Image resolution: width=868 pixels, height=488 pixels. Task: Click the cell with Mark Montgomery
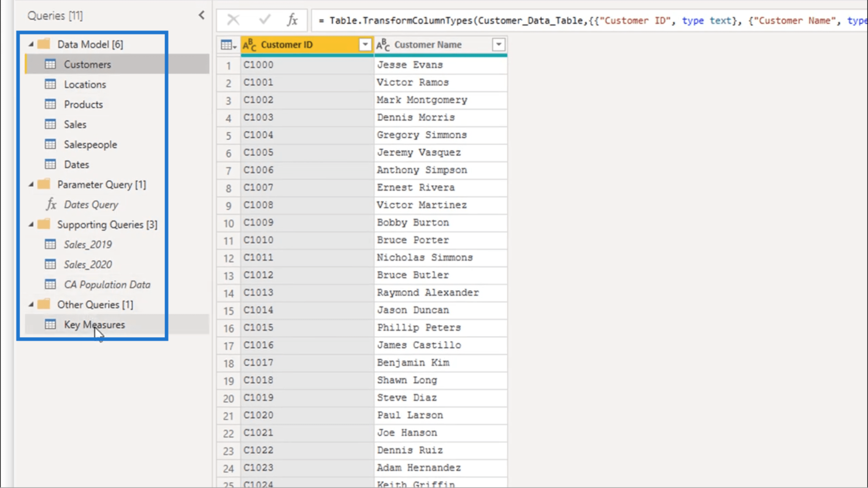click(440, 100)
